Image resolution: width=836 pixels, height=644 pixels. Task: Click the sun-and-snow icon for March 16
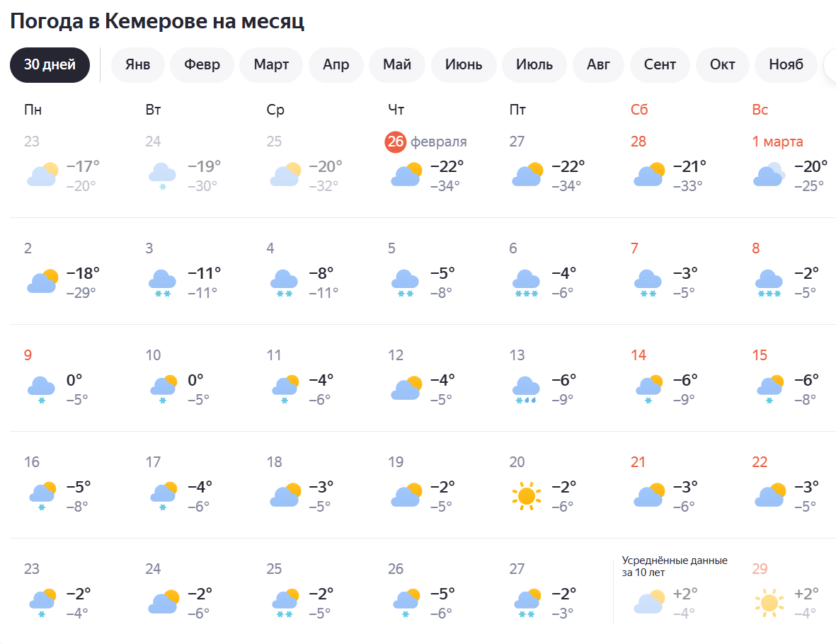click(42, 496)
